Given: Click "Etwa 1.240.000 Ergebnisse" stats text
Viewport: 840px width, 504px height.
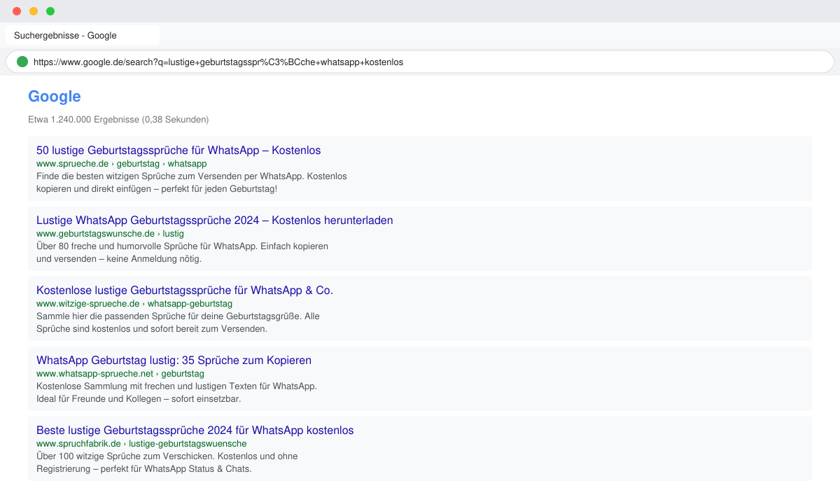Looking at the screenshot, I should point(118,120).
